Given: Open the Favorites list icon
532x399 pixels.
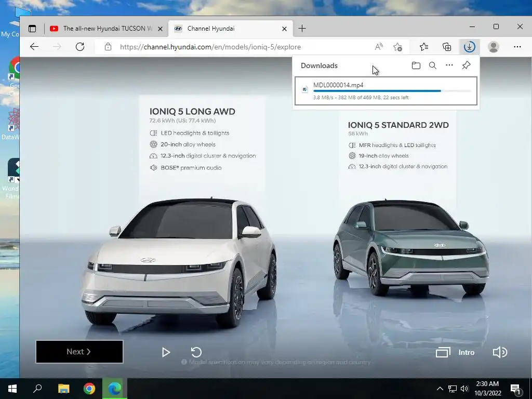Looking at the screenshot, I should point(424,47).
